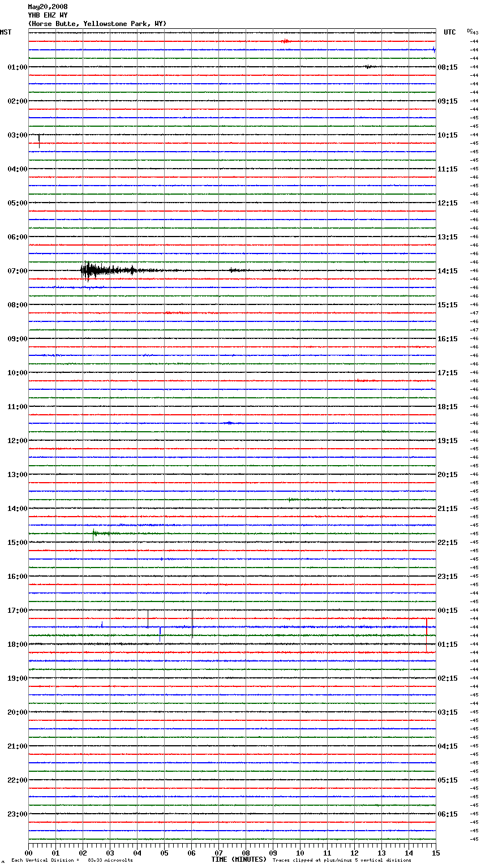Screen dimensions: 481x868
Task: Select the 20:00 MST row label
Action: pyautogui.click(x=17, y=712)
